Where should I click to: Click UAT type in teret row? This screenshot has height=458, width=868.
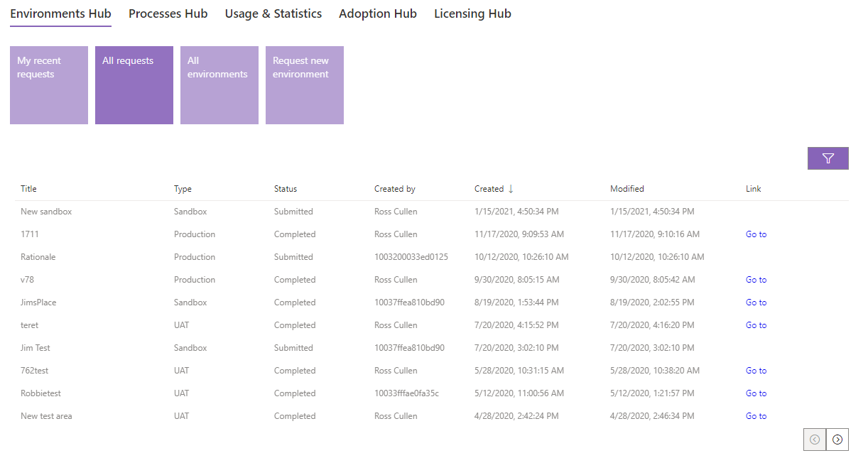click(x=182, y=325)
